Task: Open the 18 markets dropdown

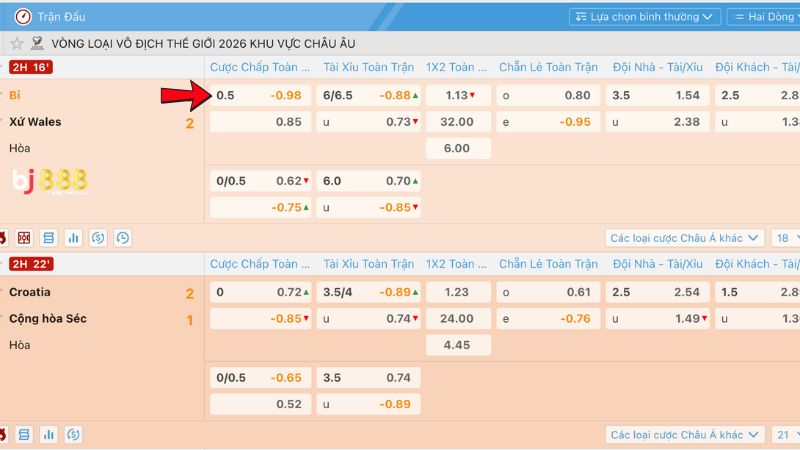Action: pos(786,238)
